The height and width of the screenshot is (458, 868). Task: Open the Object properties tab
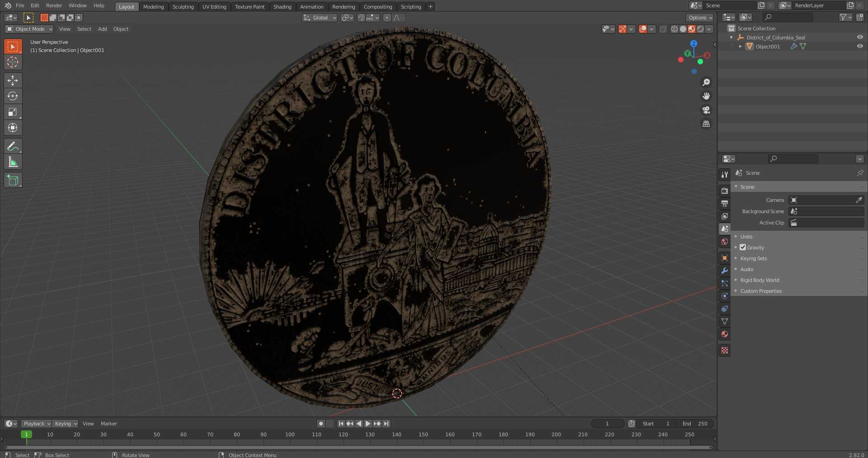pos(725,258)
